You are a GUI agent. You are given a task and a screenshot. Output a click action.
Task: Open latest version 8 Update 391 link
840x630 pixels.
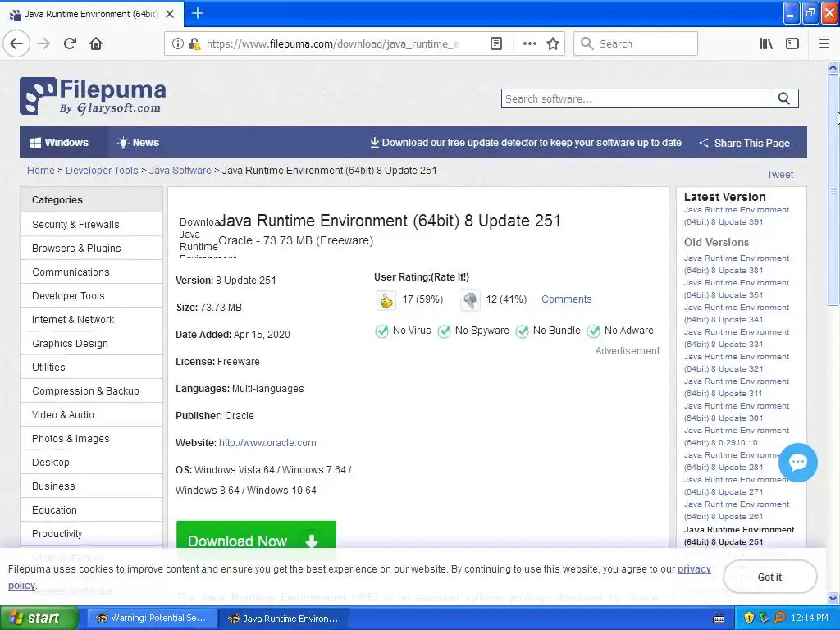tap(736, 216)
